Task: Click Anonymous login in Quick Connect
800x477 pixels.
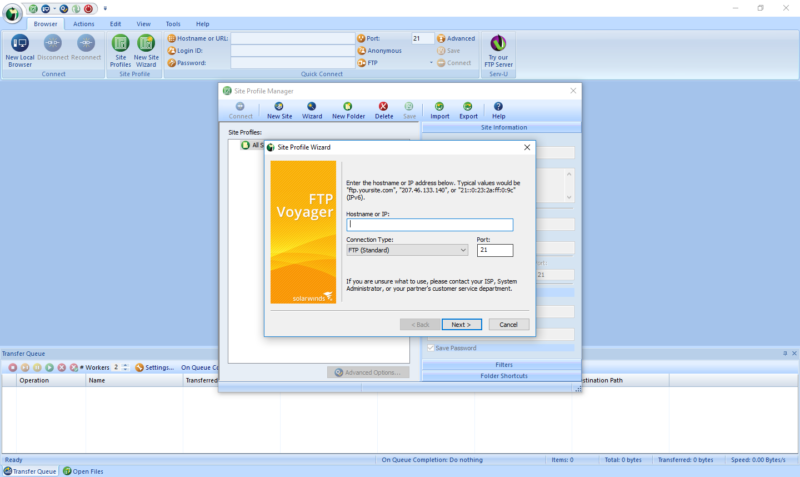Action: pos(379,51)
